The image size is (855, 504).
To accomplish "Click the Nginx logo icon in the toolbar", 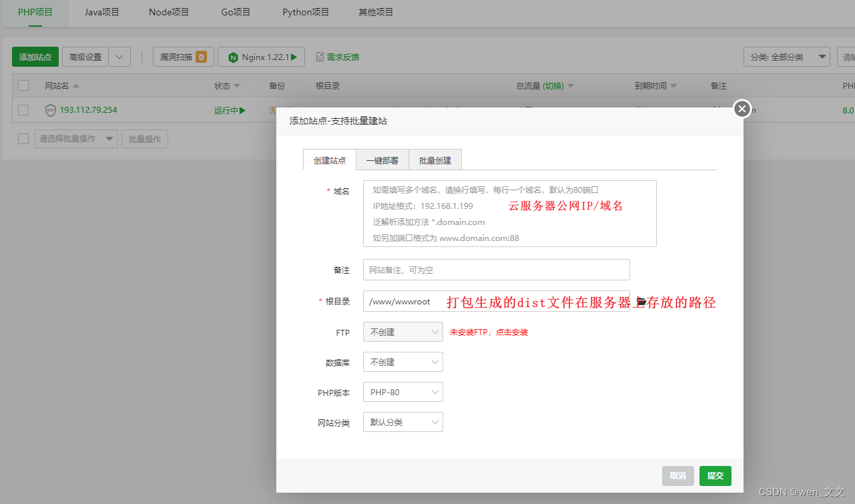I will [233, 57].
